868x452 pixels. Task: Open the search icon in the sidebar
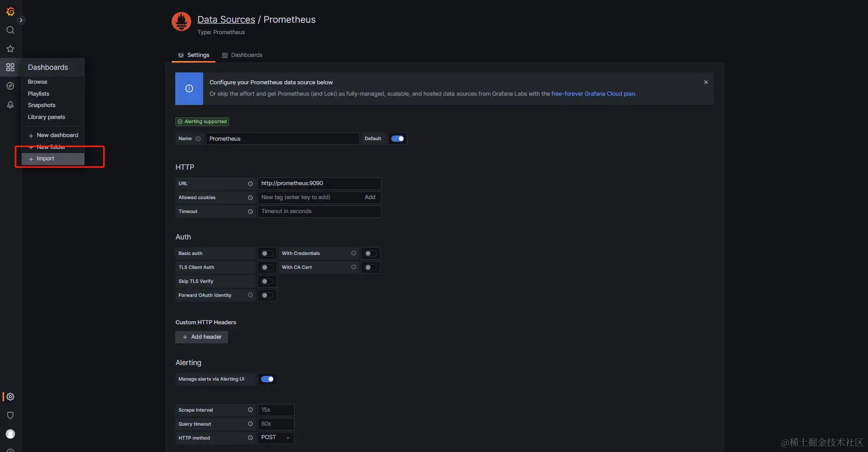tap(10, 30)
